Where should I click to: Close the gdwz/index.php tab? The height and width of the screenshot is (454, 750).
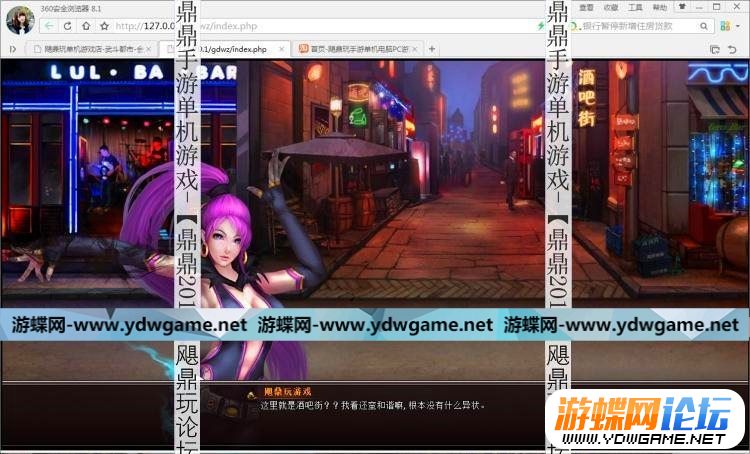coord(282,49)
